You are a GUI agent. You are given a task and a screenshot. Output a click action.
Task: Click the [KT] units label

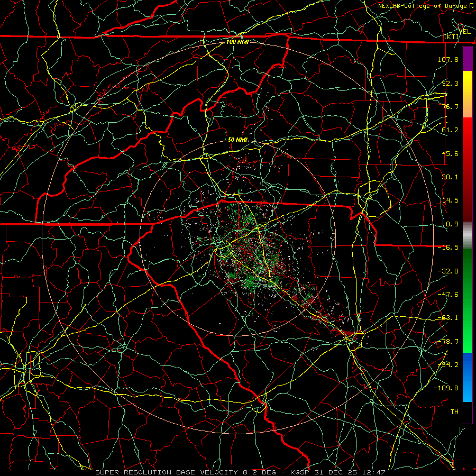(x=452, y=37)
